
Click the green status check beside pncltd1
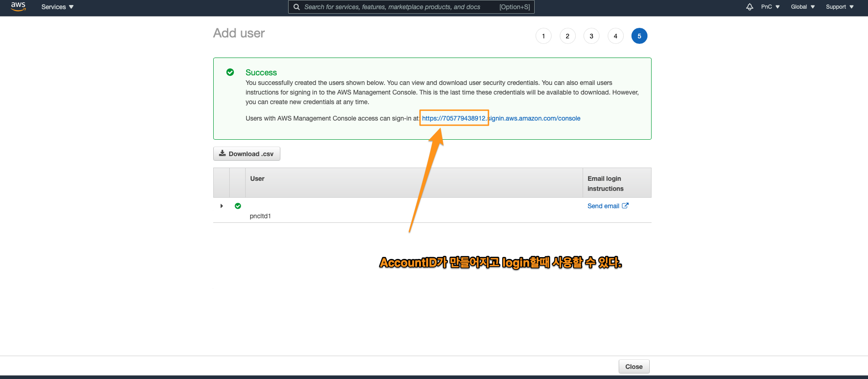(238, 206)
